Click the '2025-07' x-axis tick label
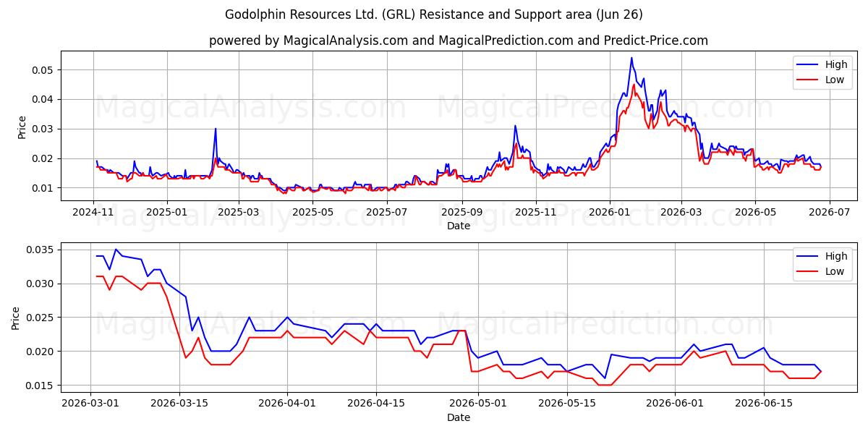868x434 pixels. (386, 212)
